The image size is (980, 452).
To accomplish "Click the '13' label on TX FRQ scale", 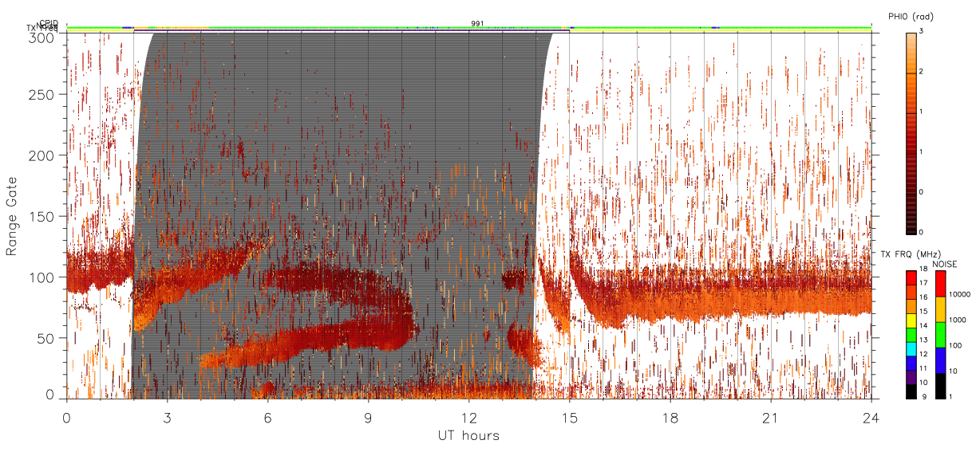I will (922, 340).
